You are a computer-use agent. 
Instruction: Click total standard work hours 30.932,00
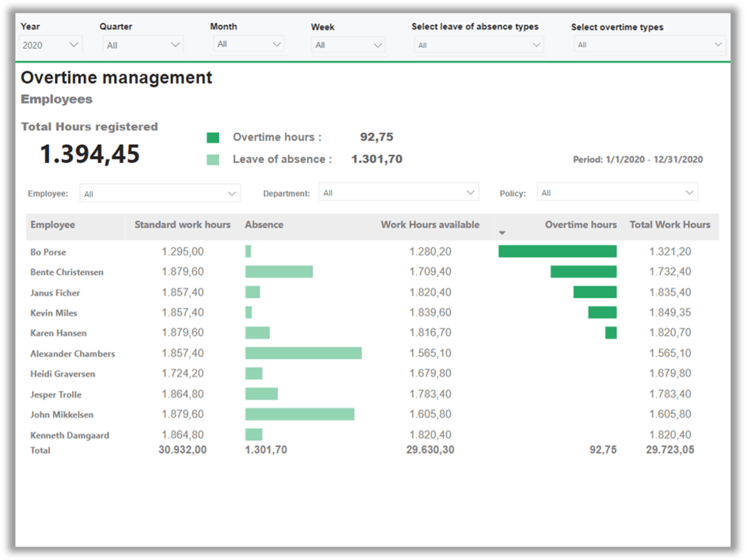[x=183, y=450]
